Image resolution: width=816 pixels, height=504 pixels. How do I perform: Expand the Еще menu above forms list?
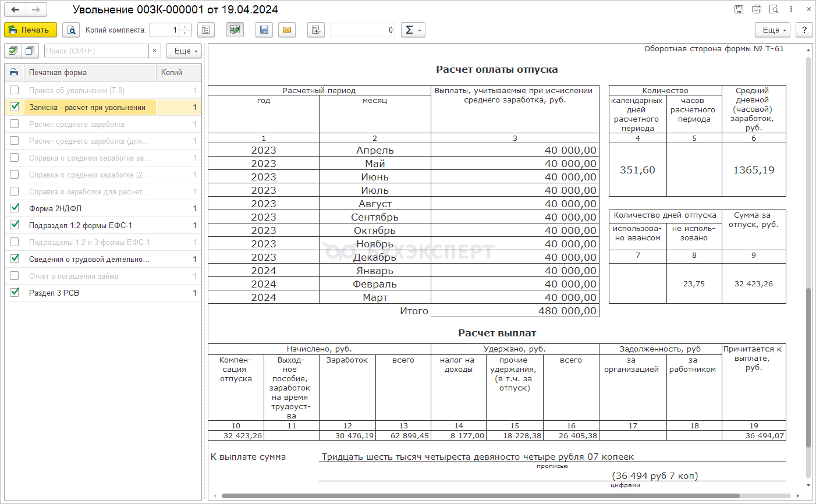pos(184,51)
